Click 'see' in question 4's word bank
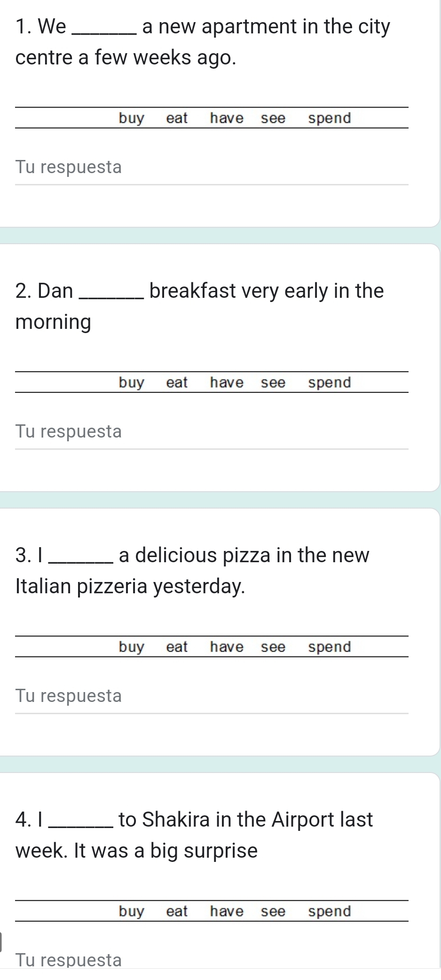 [x=273, y=912]
